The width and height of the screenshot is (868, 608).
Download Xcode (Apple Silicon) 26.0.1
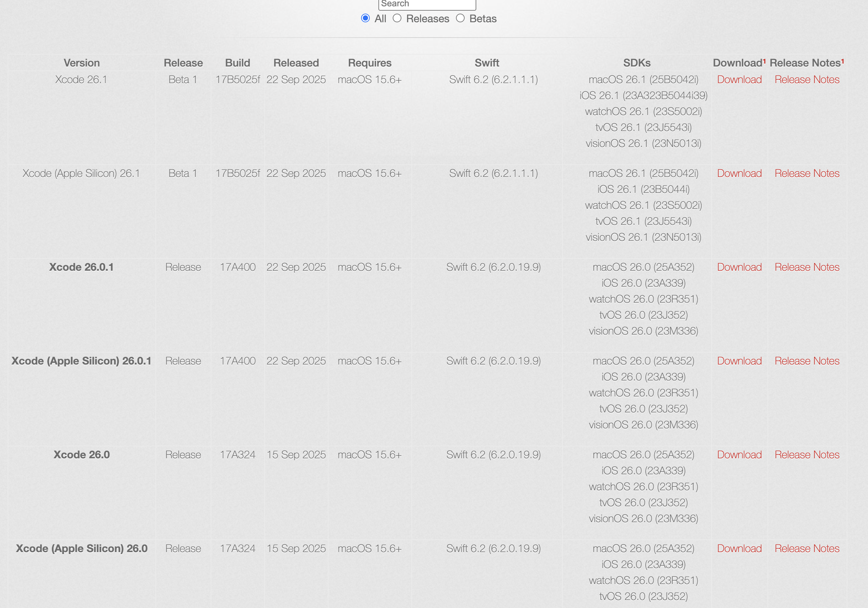point(739,361)
